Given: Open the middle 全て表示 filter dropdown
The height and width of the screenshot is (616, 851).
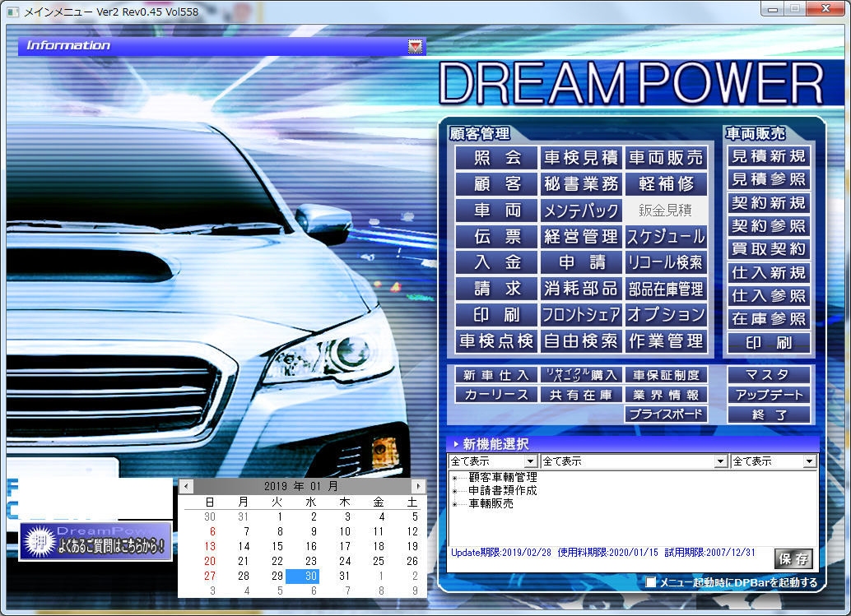Looking at the screenshot, I should tap(721, 461).
